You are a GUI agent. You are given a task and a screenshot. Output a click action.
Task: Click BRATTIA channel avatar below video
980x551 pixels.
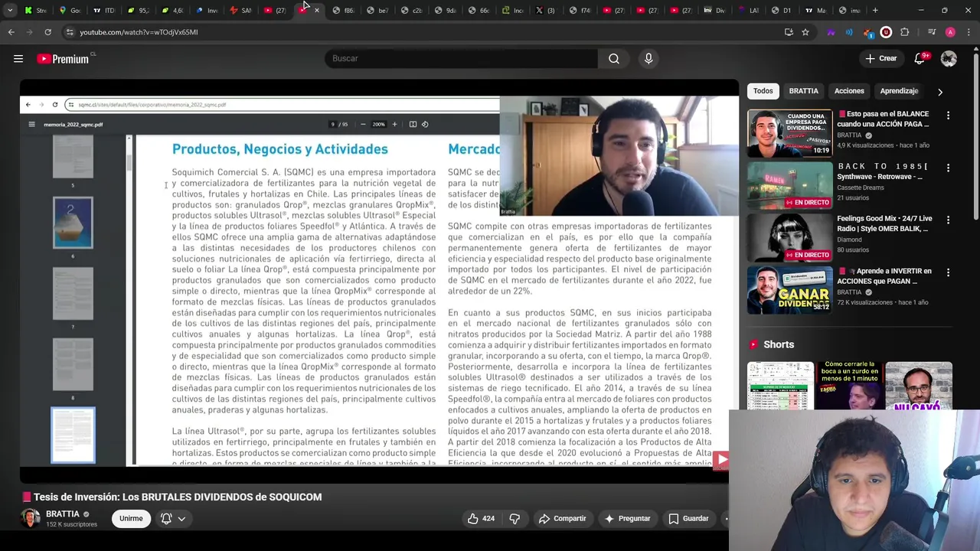point(31,518)
